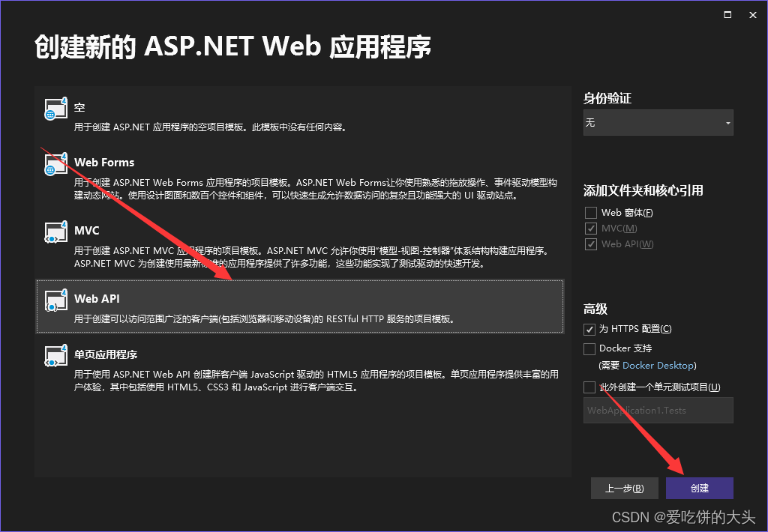Select the 空 (Empty) template icon
Viewport: 768px width, 532px height.
(55, 109)
